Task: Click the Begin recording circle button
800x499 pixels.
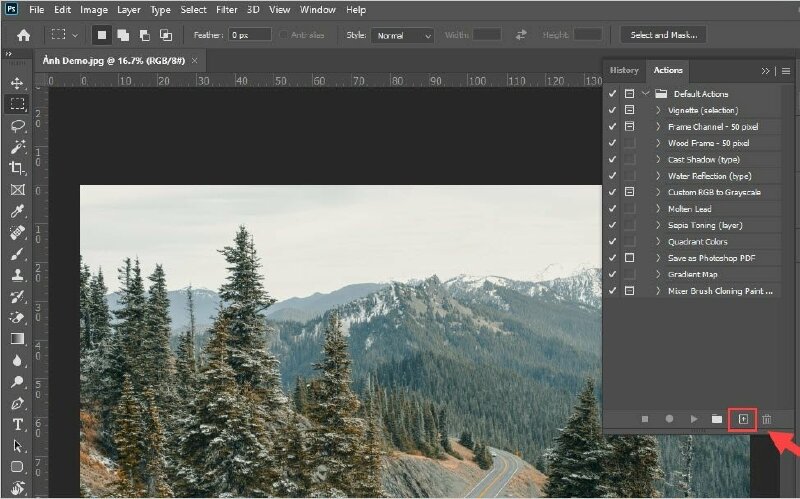Action: pyautogui.click(x=669, y=419)
